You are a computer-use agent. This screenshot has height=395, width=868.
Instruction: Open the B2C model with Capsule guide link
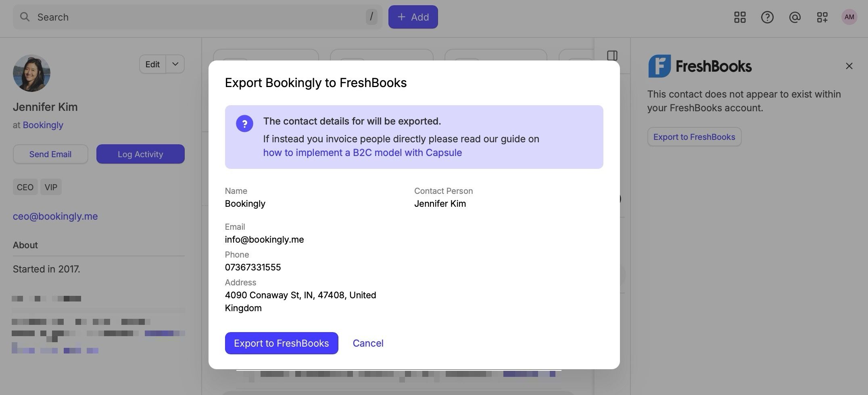[x=362, y=152]
